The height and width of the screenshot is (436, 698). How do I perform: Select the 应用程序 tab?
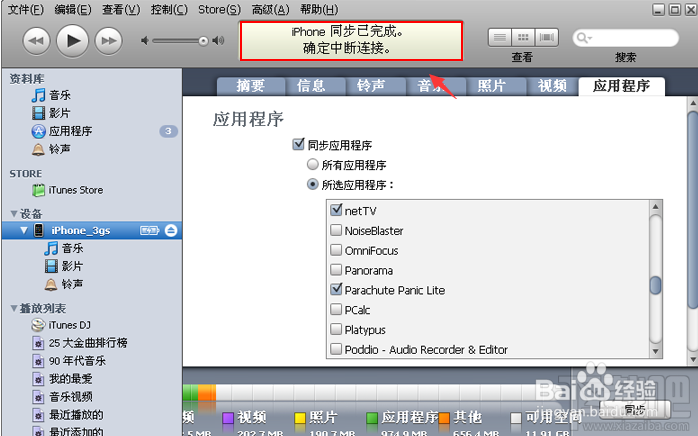621,86
